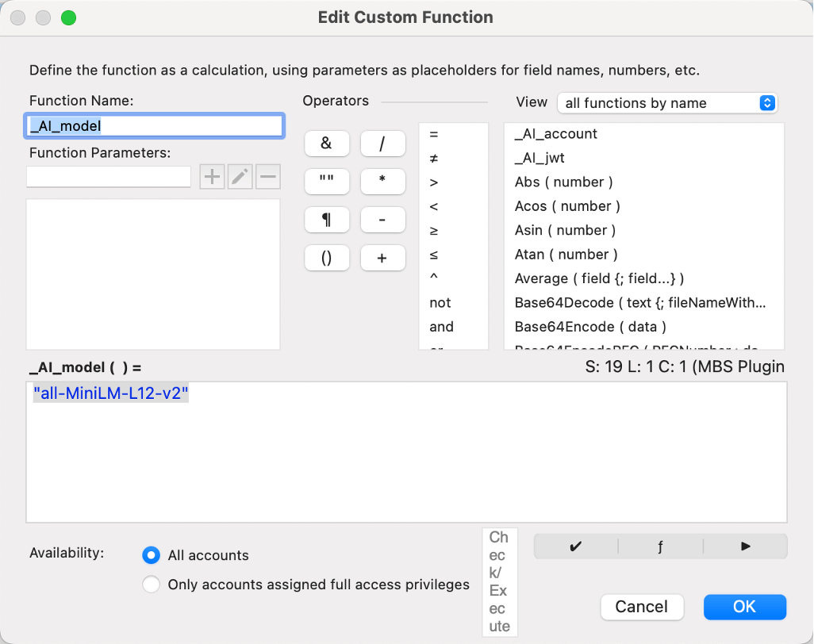Insert the division slash operator
The width and height of the screenshot is (814, 644).
coord(382,144)
